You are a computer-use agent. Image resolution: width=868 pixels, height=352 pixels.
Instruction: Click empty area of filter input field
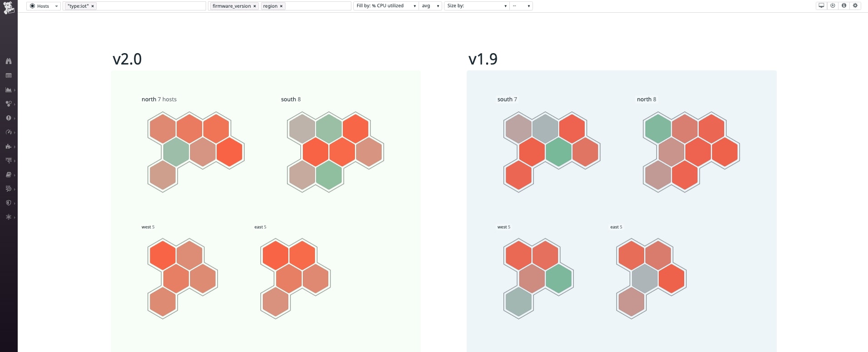coord(151,6)
